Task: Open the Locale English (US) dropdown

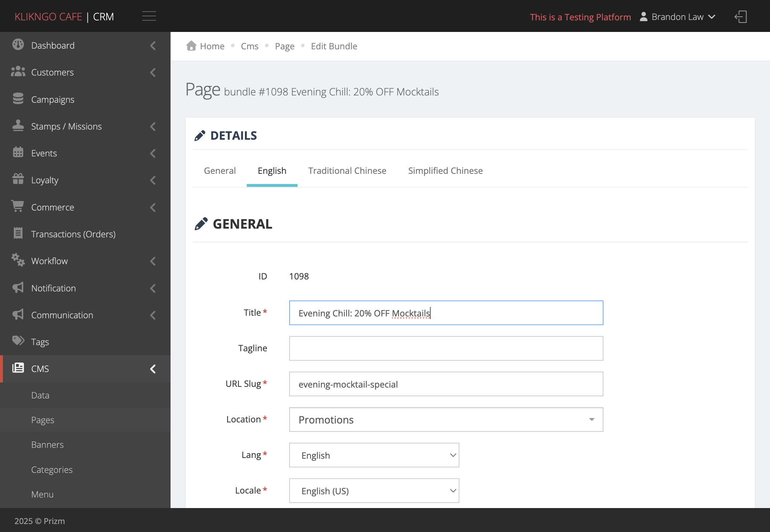Action: pyautogui.click(x=374, y=491)
